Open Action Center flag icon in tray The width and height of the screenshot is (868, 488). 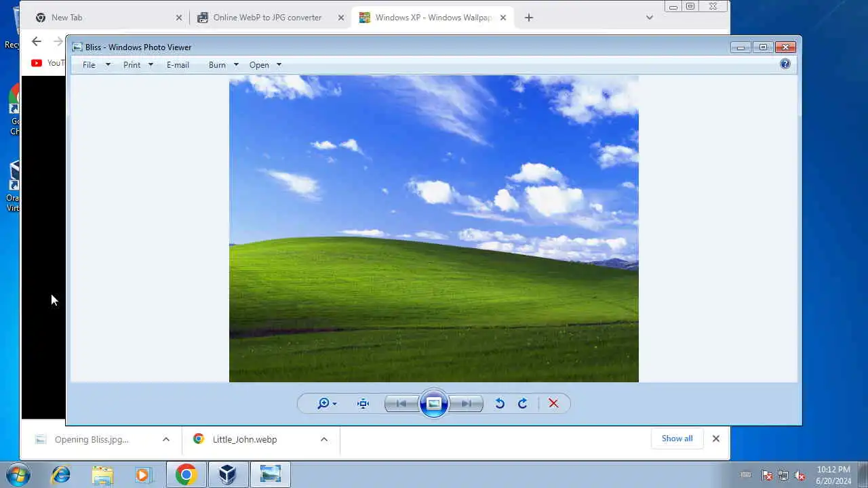pos(767,475)
